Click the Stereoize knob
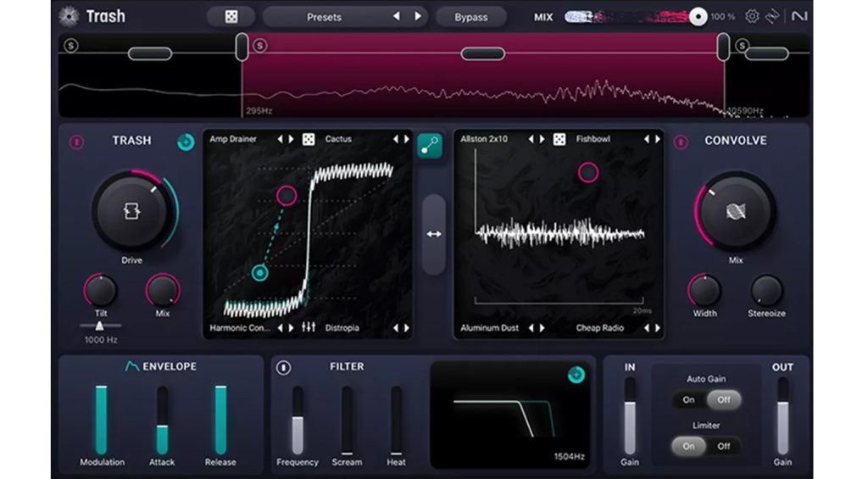The image size is (868, 479). 766,290
